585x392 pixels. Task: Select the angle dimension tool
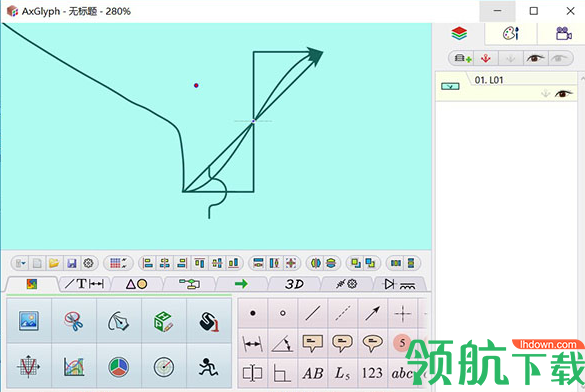point(283,344)
